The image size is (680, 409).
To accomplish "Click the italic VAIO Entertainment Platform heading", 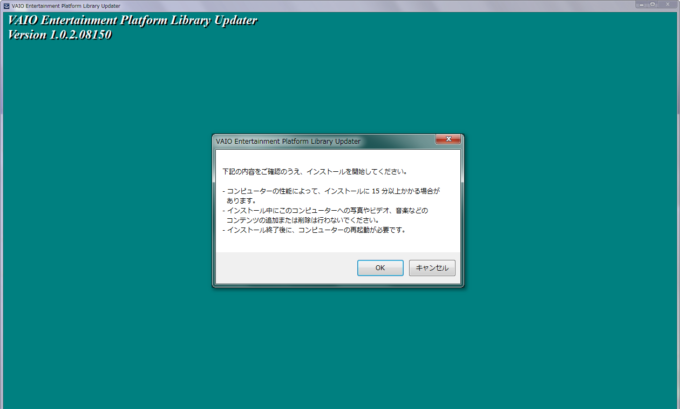I will tap(132, 21).
